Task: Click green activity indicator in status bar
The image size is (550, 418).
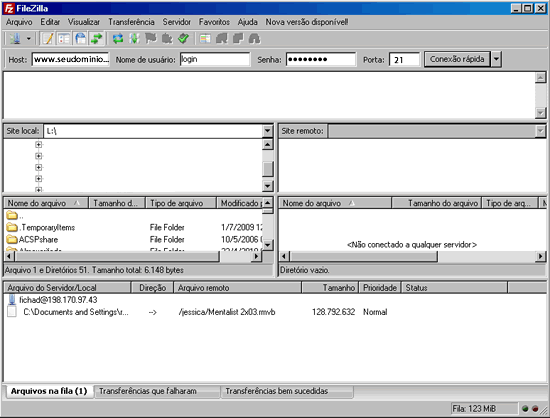Action: pos(525,409)
